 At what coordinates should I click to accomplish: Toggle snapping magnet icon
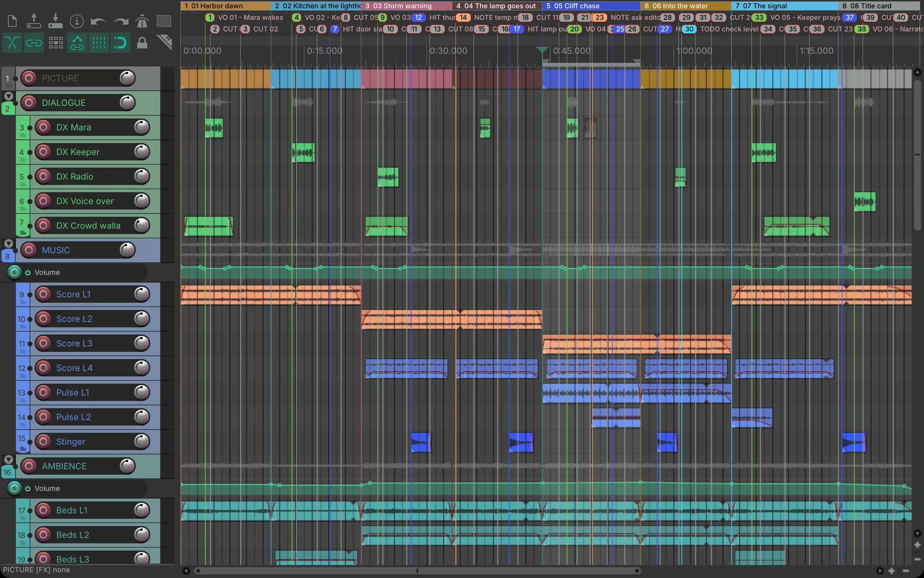tap(120, 43)
